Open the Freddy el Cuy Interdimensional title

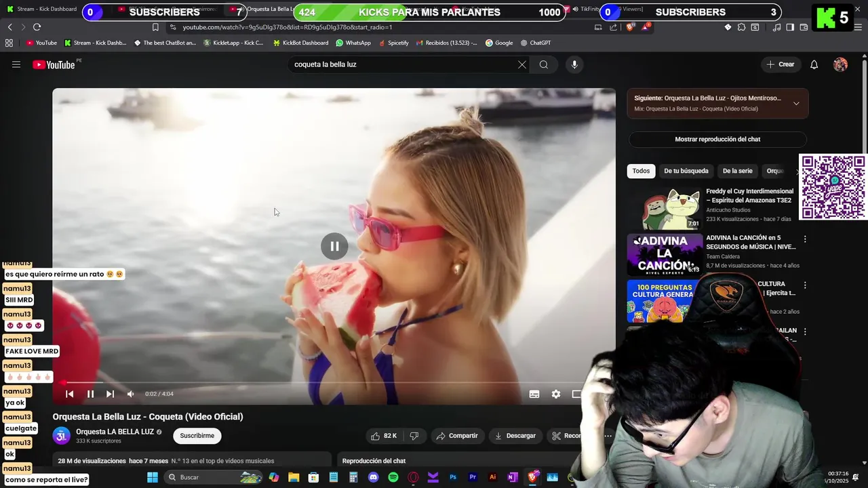pos(749,196)
